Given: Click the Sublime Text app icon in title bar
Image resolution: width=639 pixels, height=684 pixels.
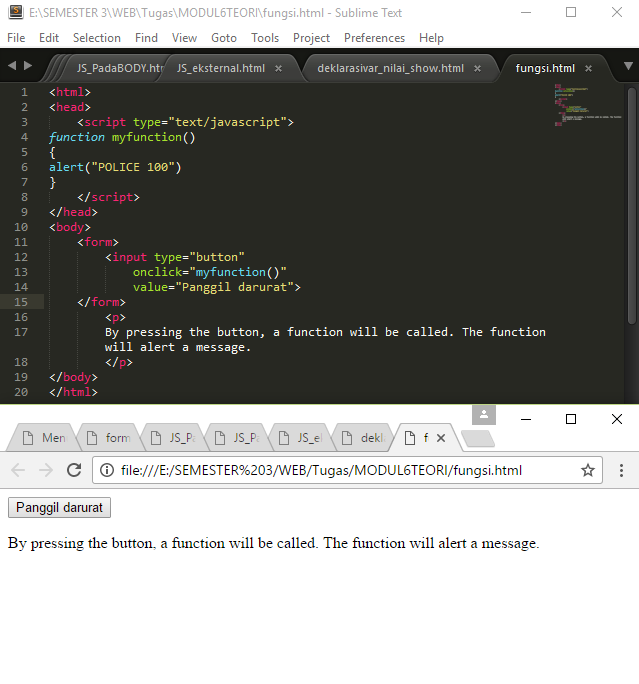Looking at the screenshot, I should pyautogui.click(x=16, y=12).
